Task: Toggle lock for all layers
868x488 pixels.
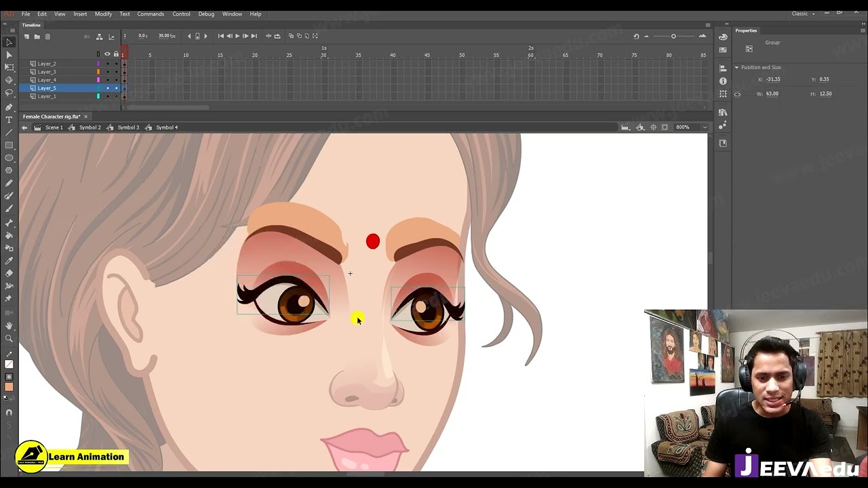Action: pos(116,54)
